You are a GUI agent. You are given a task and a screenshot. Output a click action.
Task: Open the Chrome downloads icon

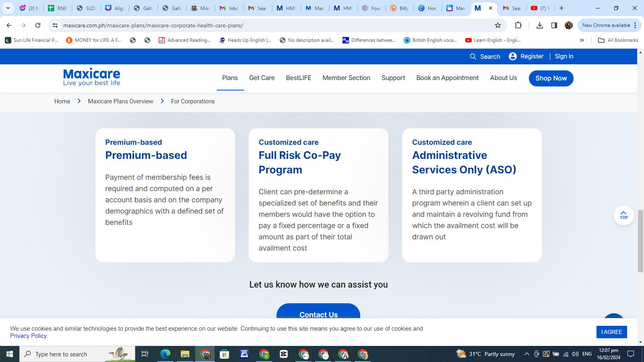point(540,25)
